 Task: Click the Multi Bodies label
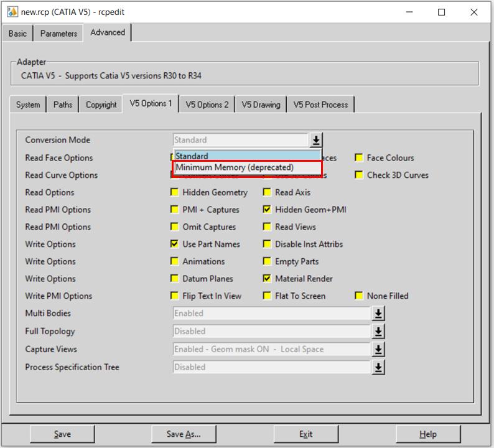[x=48, y=313]
